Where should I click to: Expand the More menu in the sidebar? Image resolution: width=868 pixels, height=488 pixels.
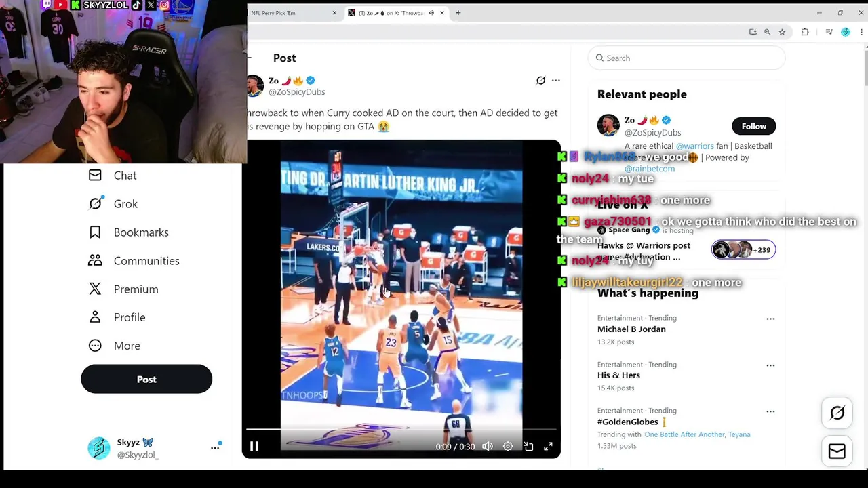[x=114, y=346]
